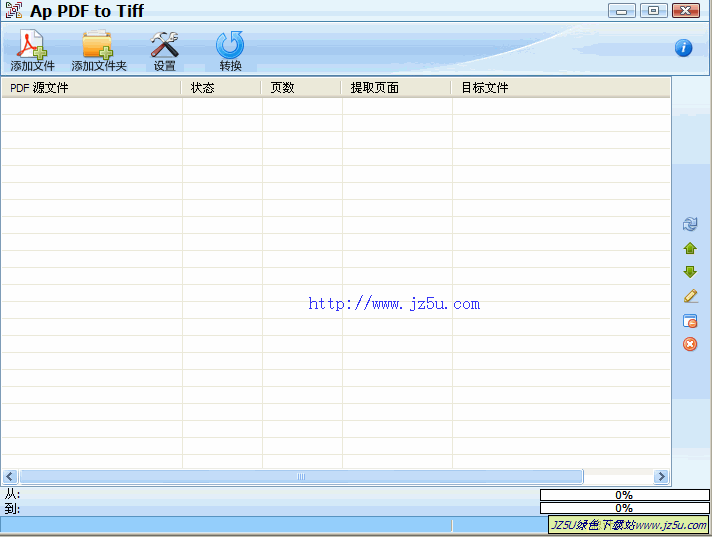712x537 pixels.
Task: Move item down with the green down arrow
Action: click(x=690, y=272)
